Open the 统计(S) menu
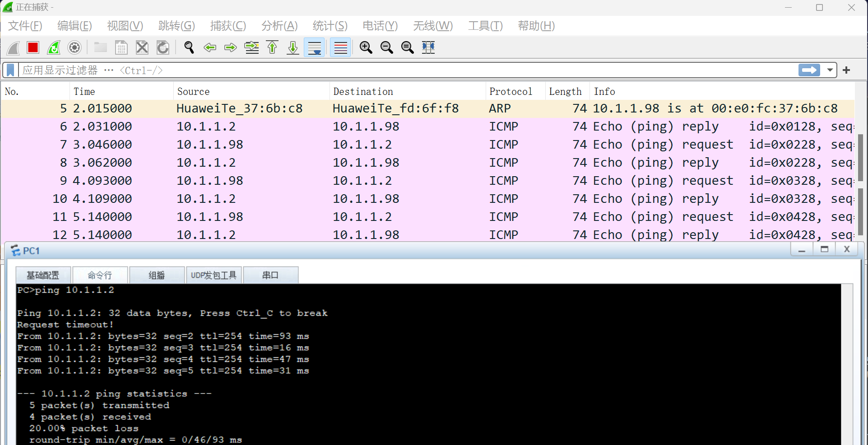The height and width of the screenshot is (445, 868). point(330,26)
